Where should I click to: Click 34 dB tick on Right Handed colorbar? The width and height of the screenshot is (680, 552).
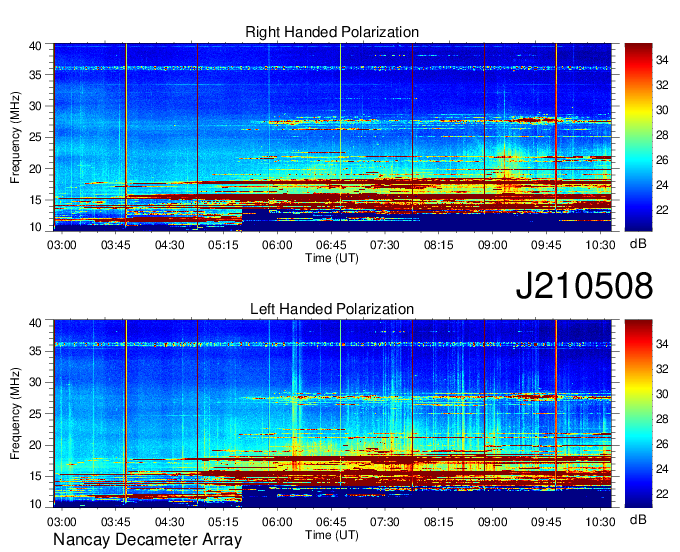[x=662, y=60]
